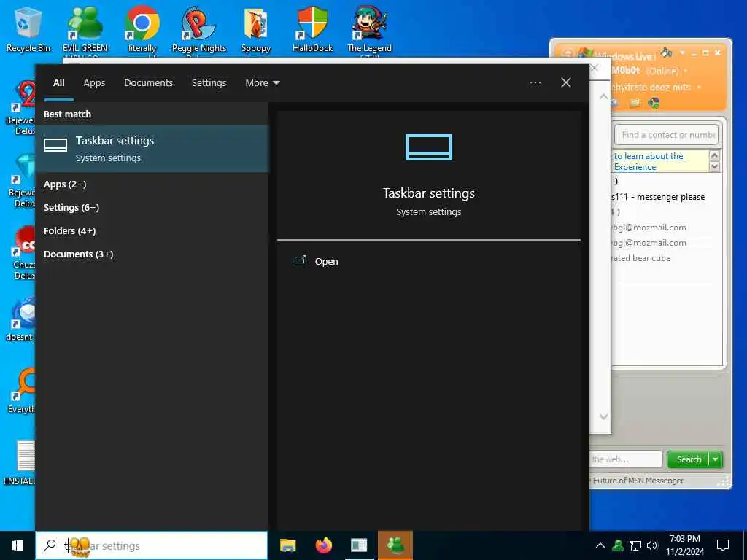Click the MSN Today globe icon in Messenger
The image size is (747, 560).
pos(654,103)
